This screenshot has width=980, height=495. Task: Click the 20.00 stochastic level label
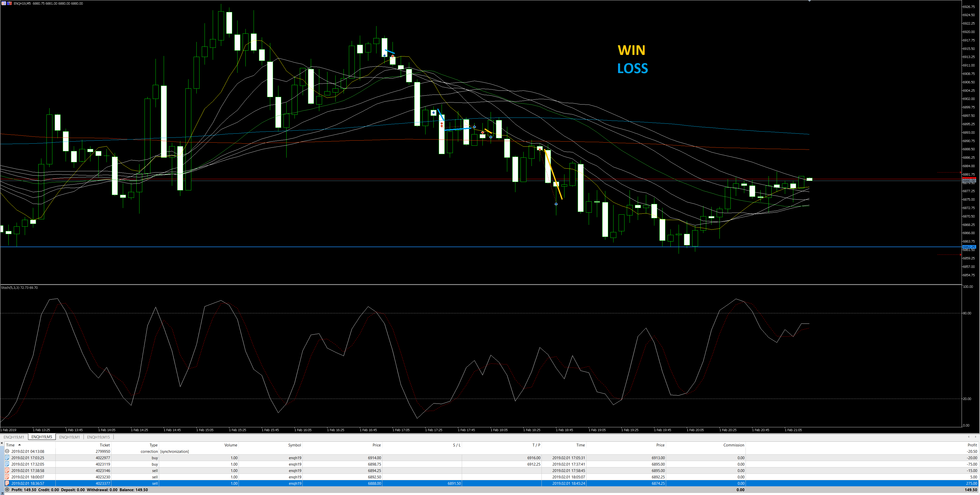click(x=967, y=399)
